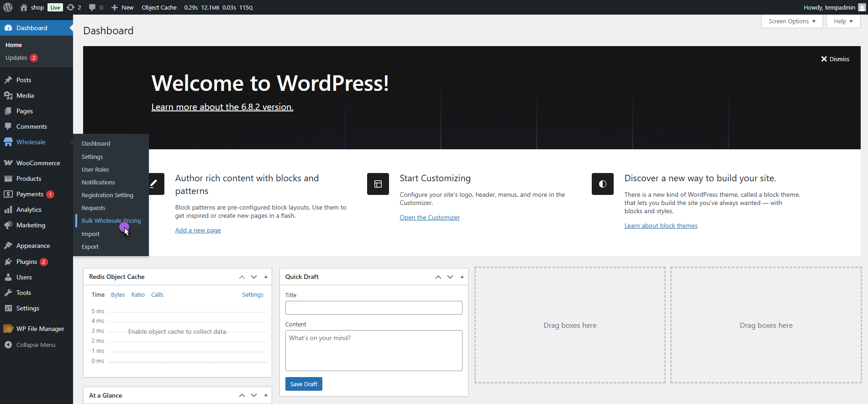The image size is (868, 404).
Task: Open the Customizer link
Action: click(430, 217)
